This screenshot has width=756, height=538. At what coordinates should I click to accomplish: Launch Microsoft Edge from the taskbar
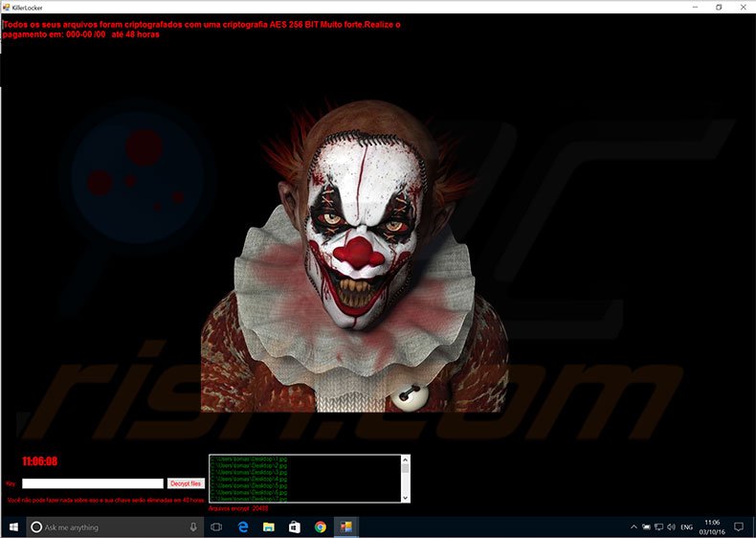[x=243, y=527]
